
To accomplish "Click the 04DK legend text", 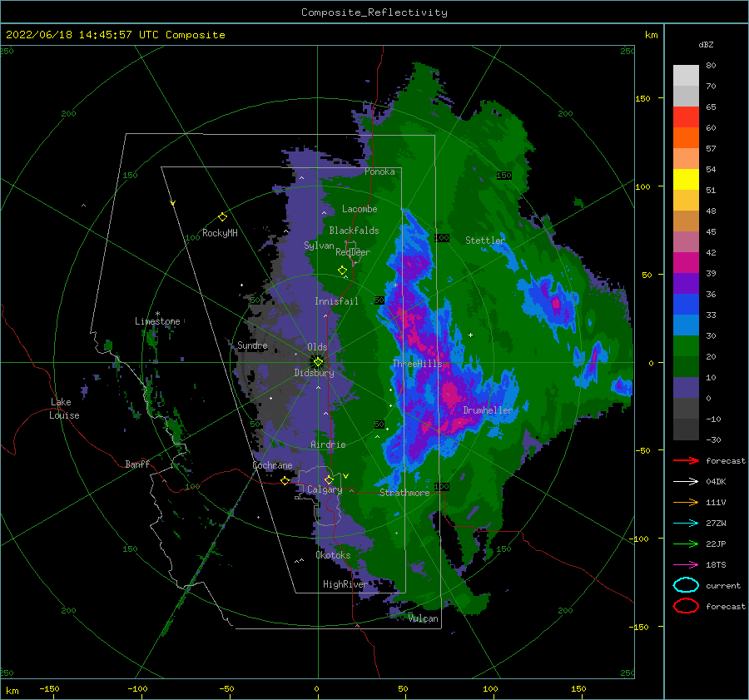I will pyautogui.click(x=716, y=482).
